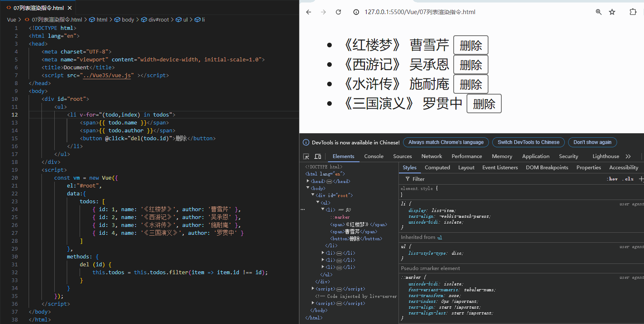Click the HTML file icon on editor tab
The width and height of the screenshot is (644, 324).
[9, 8]
